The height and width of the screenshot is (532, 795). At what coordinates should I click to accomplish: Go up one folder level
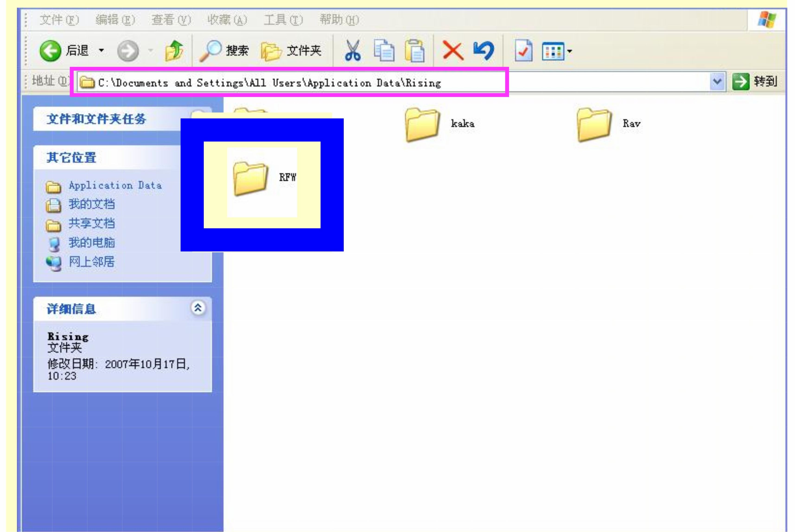[174, 51]
